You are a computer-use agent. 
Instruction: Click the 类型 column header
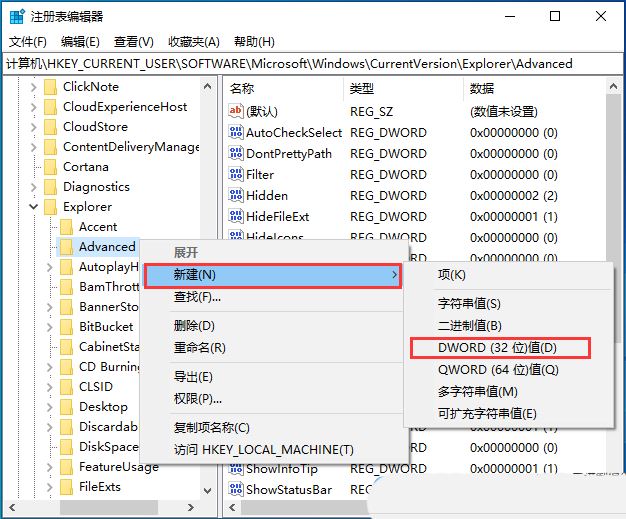click(x=403, y=88)
